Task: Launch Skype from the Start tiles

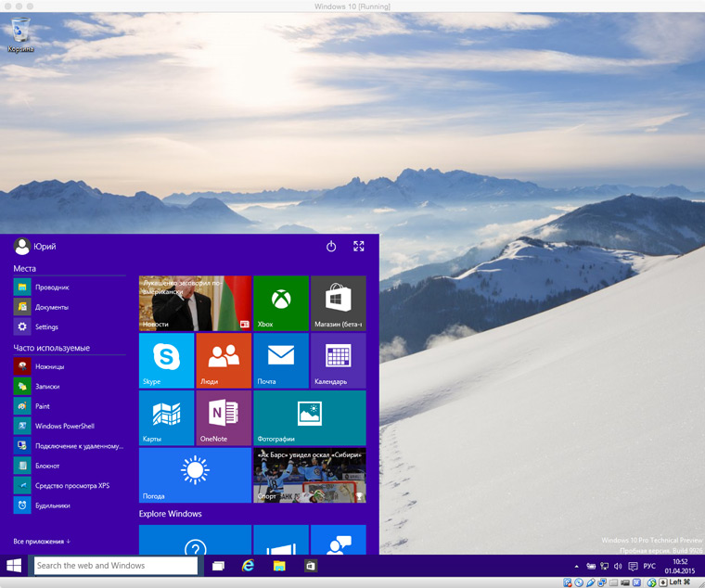Action: (x=166, y=361)
